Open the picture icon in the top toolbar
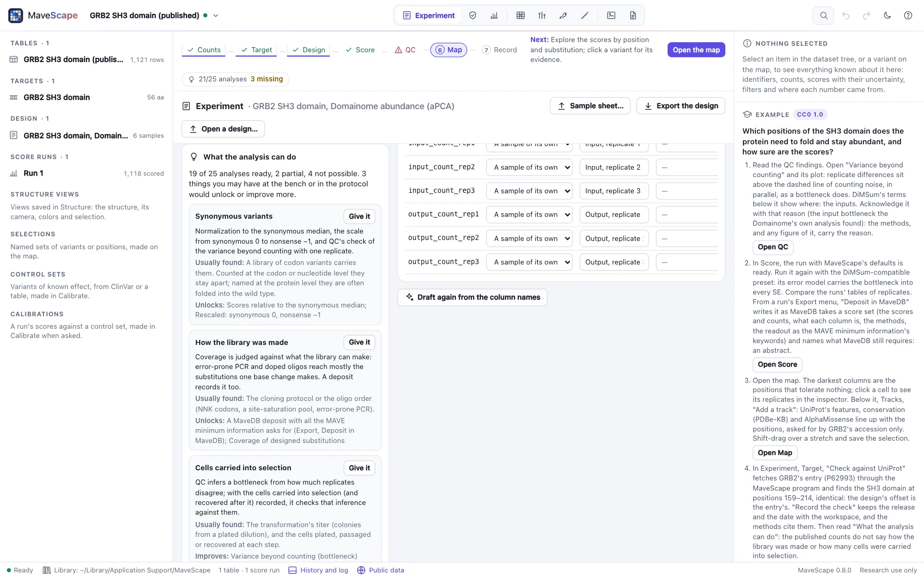The image size is (924, 578). pyautogui.click(x=611, y=15)
